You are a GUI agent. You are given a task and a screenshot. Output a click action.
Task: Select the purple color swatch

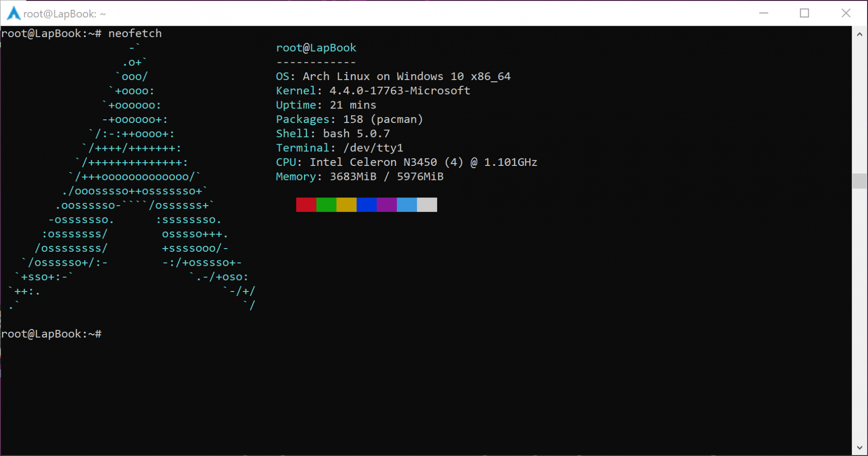(387, 205)
